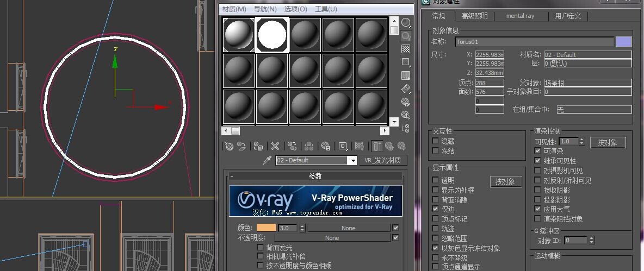Click the Go to Parent icon
This screenshot has height=271, width=644.
[x=389, y=146]
